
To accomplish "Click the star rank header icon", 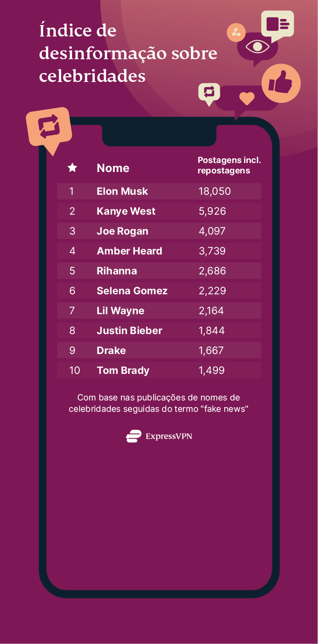I will pos(72,168).
